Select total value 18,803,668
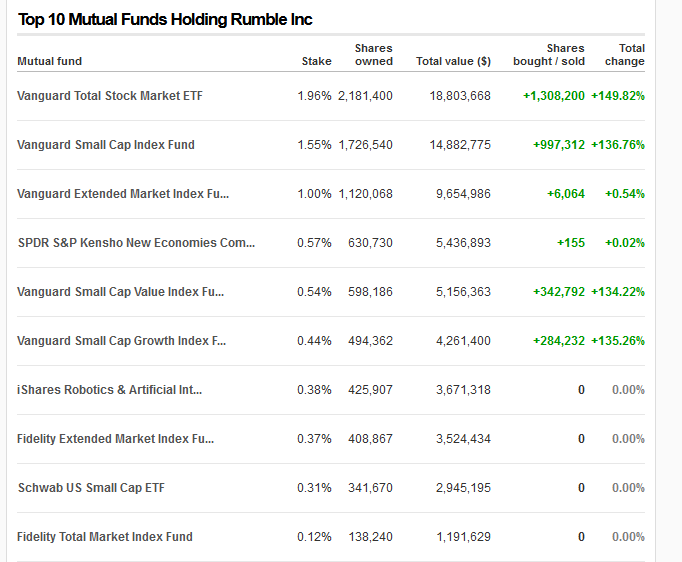 (x=460, y=96)
